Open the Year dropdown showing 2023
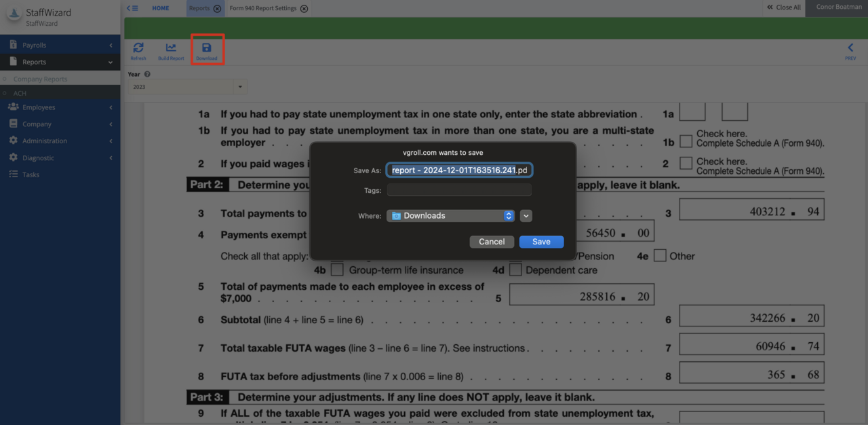The image size is (868, 425). [x=187, y=87]
